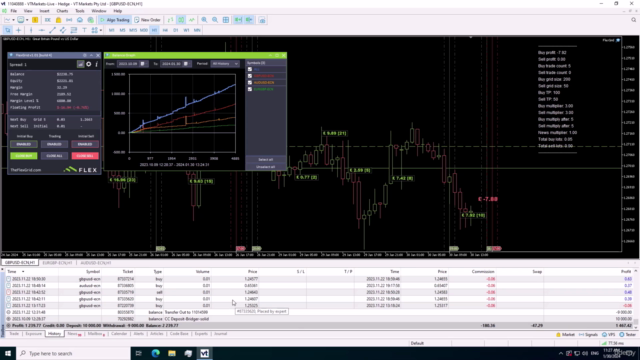Click the CLOSE ALL button
Image resolution: width=640 pixels, height=360 pixels.
point(54,156)
